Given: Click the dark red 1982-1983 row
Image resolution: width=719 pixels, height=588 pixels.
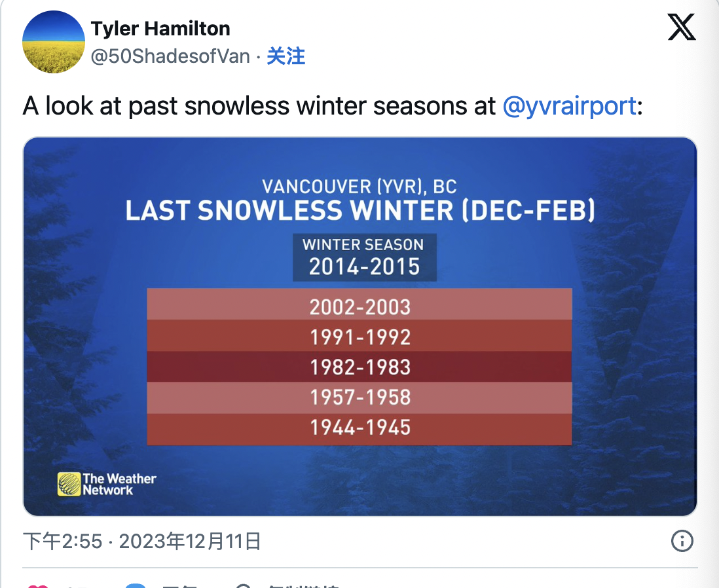Looking at the screenshot, I should (x=359, y=367).
